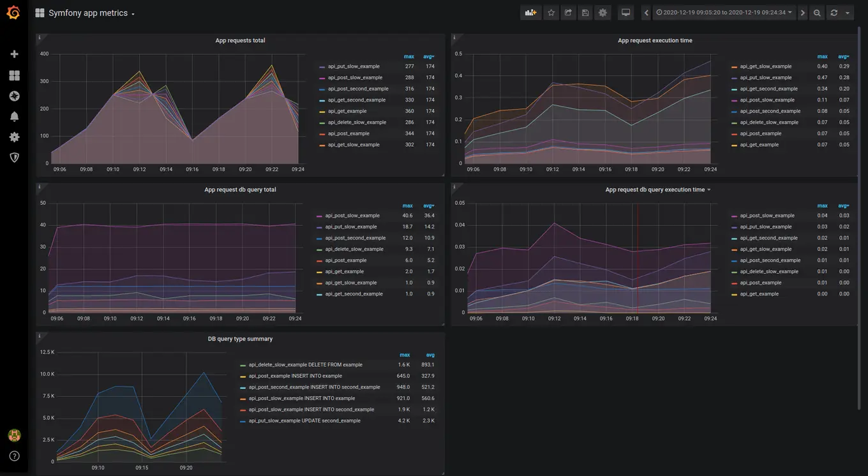Open the Dashboards sidebar icon

pos(14,75)
